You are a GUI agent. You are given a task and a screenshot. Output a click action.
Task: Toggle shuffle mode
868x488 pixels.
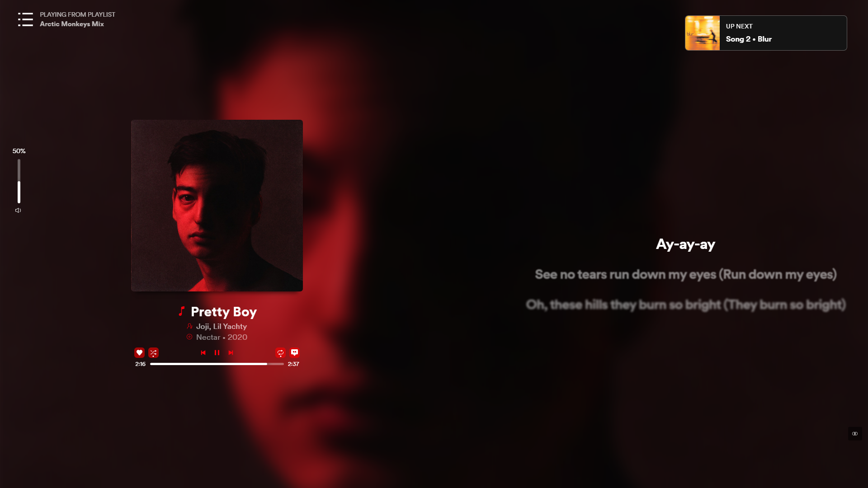pyautogui.click(x=153, y=352)
